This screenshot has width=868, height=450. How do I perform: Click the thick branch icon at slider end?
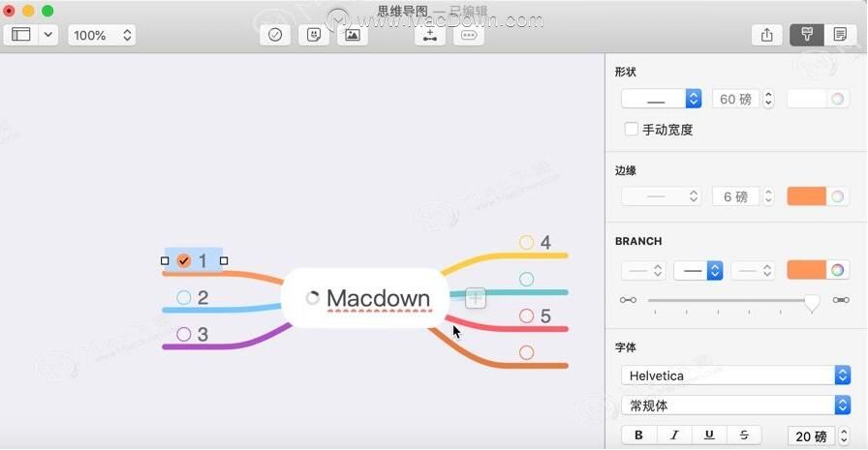(x=841, y=300)
